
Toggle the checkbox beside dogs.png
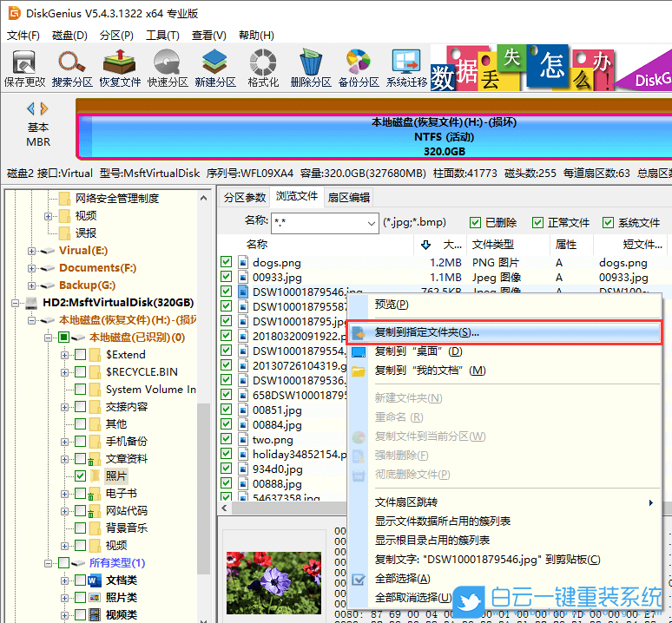pos(227,262)
